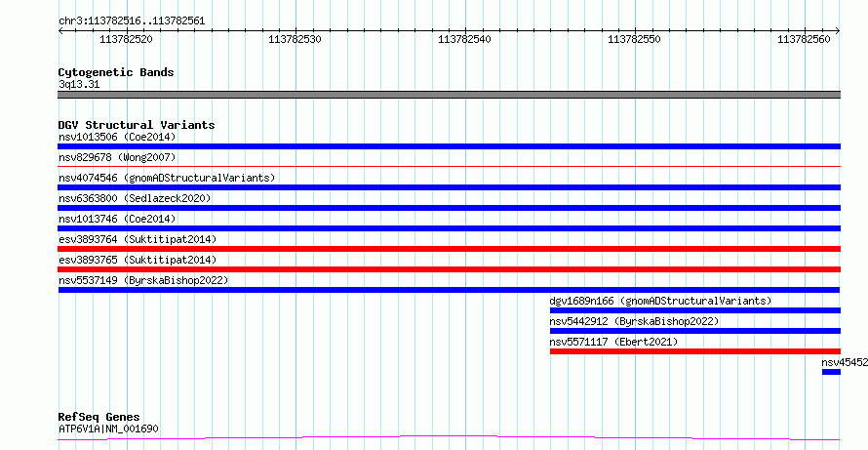The height and width of the screenshot is (450, 868).
Task: Click the blue bar under dgv1689n166
Action: [x=695, y=310]
